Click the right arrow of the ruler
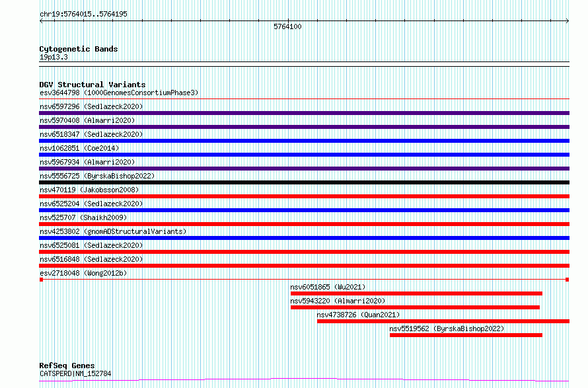This screenshot has height=388, width=588. pyautogui.click(x=568, y=21)
